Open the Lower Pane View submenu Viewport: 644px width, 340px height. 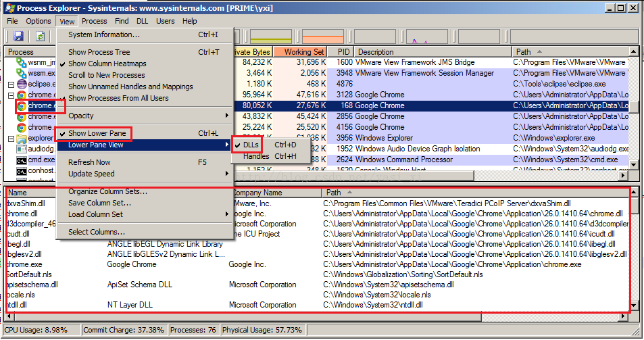[x=144, y=145]
